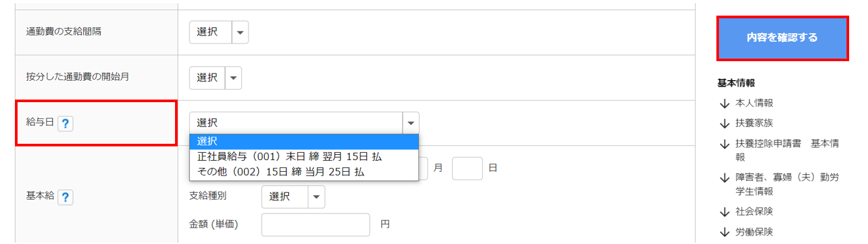The image size is (868, 244).
Task: Open the 支給種別 dropdown
Action: point(293,197)
